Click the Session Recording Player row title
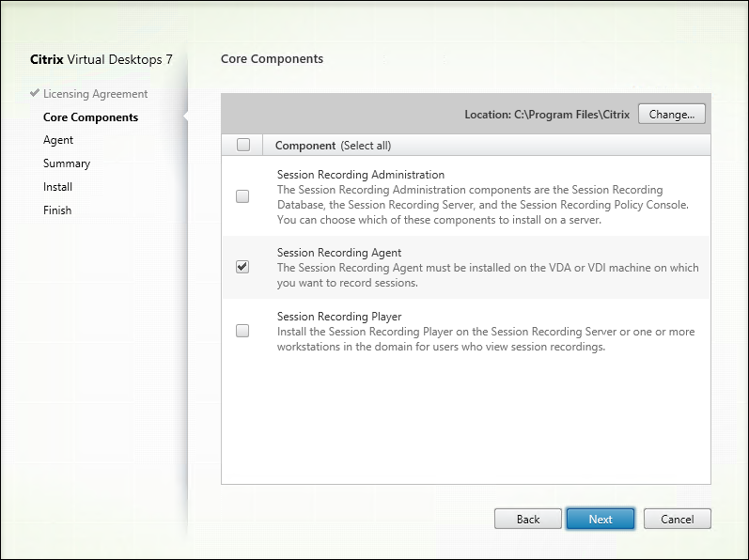The height and width of the screenshot is (560, 749). pyautogui.click(x=340, y=317)
